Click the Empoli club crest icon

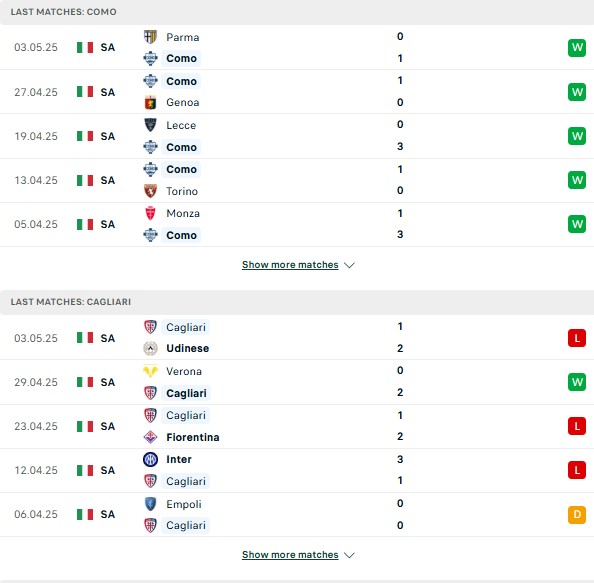(150, 504)
